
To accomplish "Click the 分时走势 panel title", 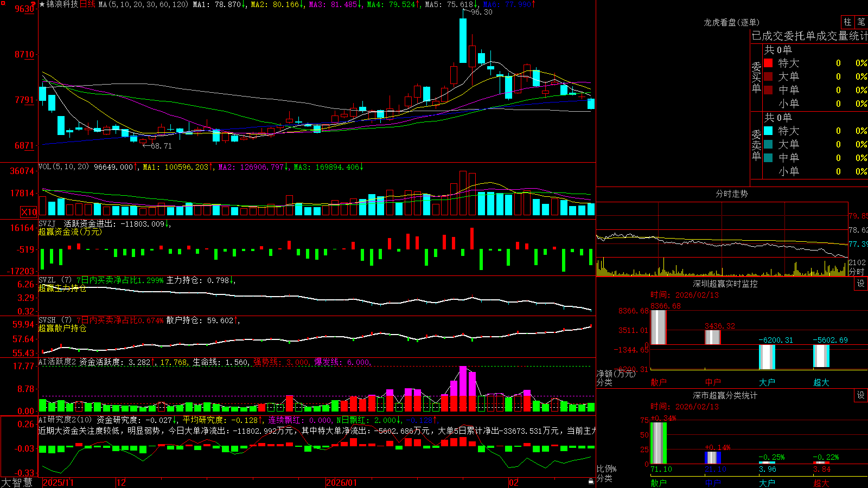I will [732, 194].
